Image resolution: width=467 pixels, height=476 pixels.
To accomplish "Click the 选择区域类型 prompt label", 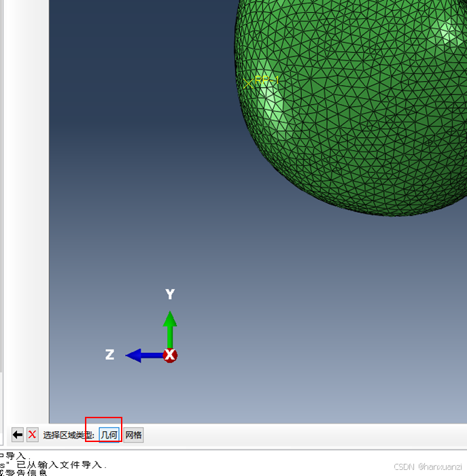I will [69, 435].
